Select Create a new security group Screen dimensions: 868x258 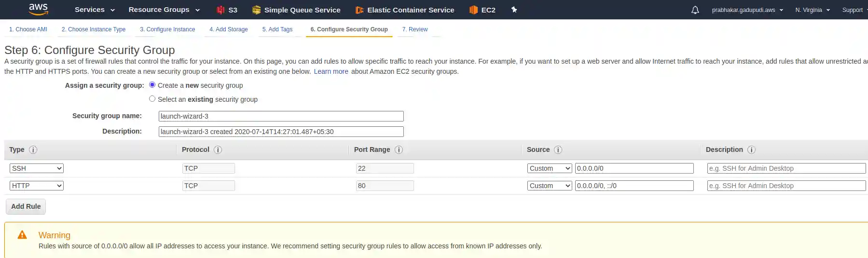[x=152, y=85]
